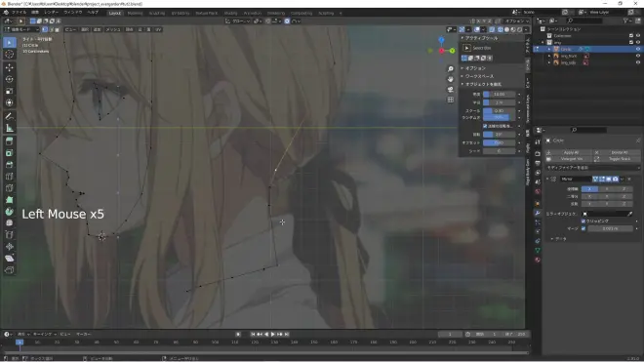The image size is (644, 362).
Task: Click the camera view icon in viewport
Action: point(451,89)
